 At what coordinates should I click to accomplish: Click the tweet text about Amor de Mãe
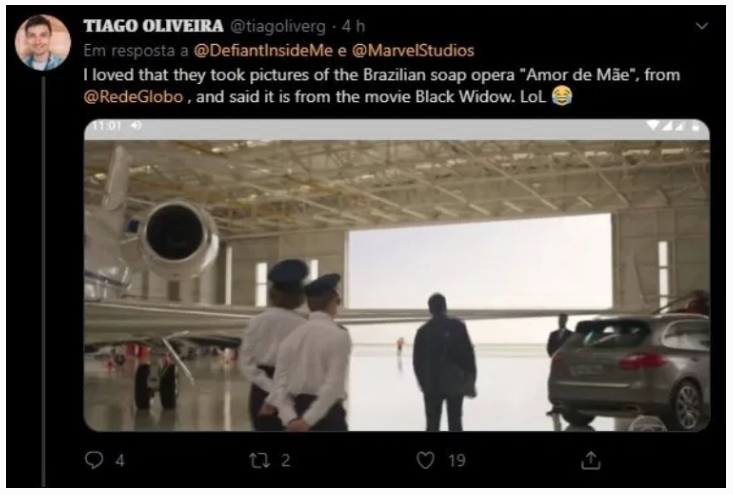click(381, 86)
